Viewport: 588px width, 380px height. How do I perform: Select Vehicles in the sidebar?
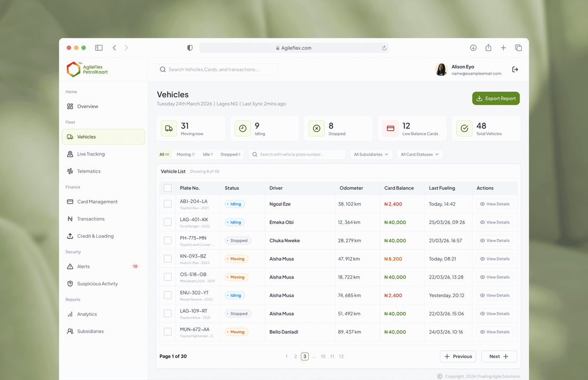[x=104, y=137]
